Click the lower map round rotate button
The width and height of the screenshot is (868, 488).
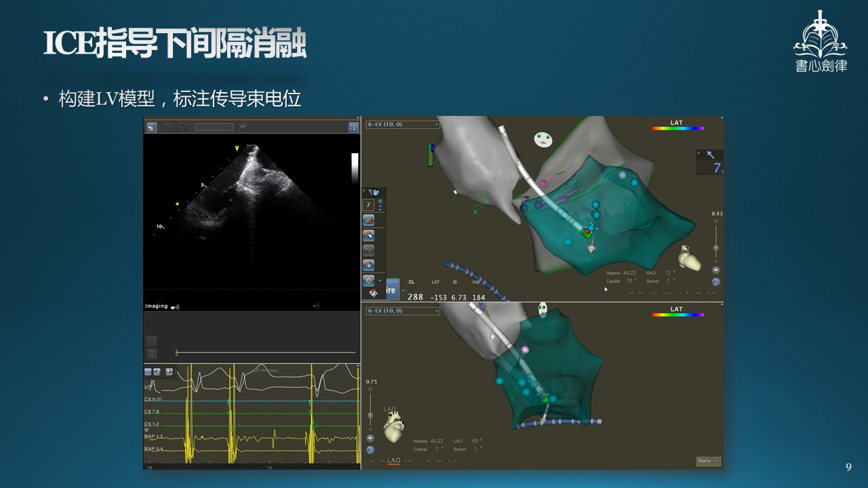[x=370, y=449]
